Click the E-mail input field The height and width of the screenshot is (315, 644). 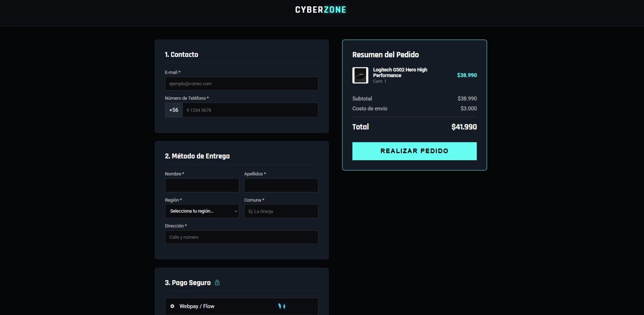pyautogui.click(x=241, y=83)
